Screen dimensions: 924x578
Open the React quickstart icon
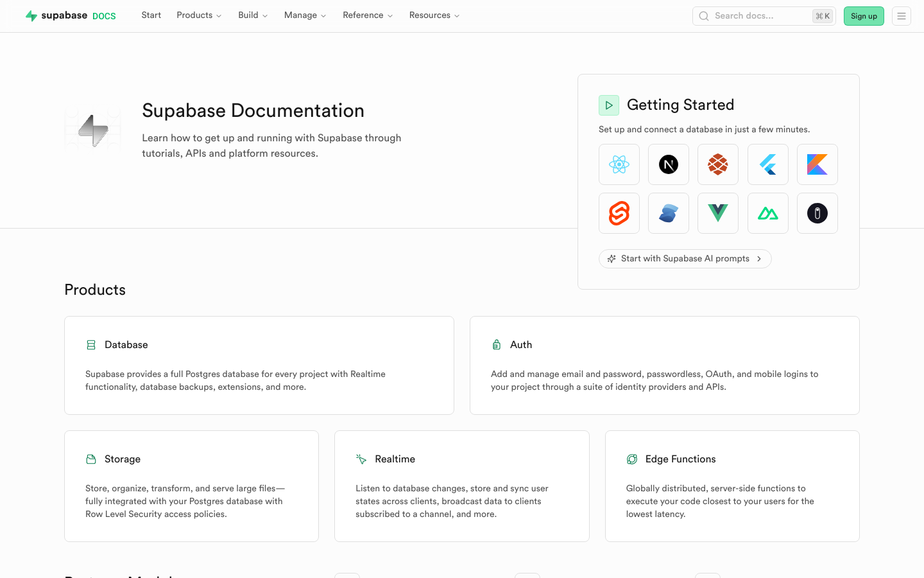pos(619,164)
